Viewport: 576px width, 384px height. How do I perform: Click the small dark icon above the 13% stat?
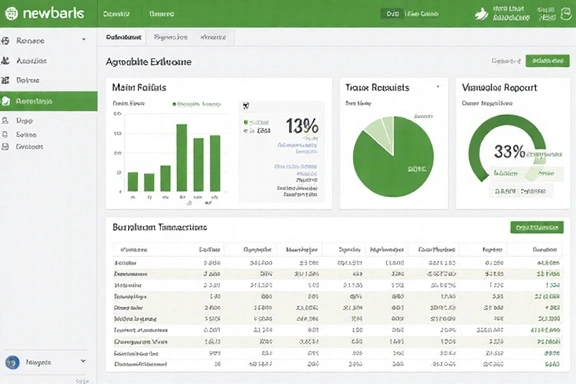click(246, 106)
